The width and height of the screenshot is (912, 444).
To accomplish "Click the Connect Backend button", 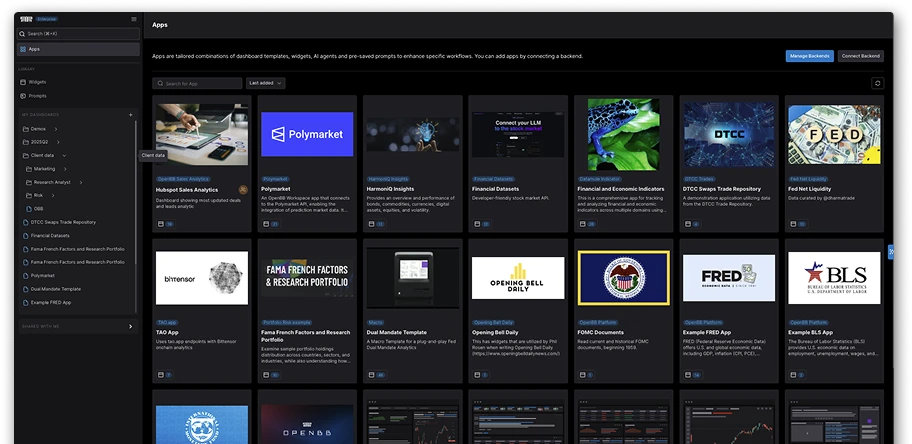I will (860, 56).
